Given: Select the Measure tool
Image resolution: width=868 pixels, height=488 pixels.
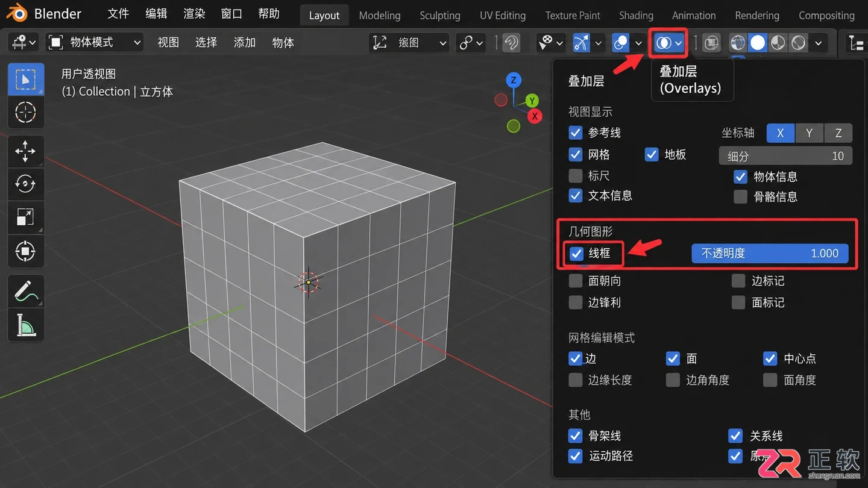Looking at the screenshot, I should pos(25,325).
